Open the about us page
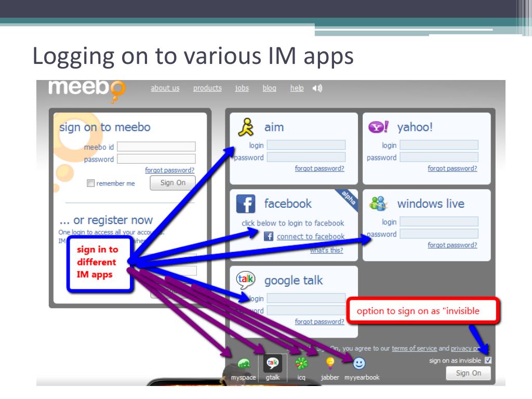The height and width of the screenshot is (399, 532). click(x=165, y=88)
